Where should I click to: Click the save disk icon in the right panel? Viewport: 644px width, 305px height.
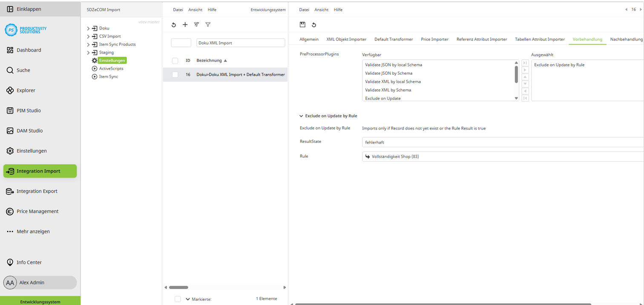pyautogui.click(x=303, y=24)
